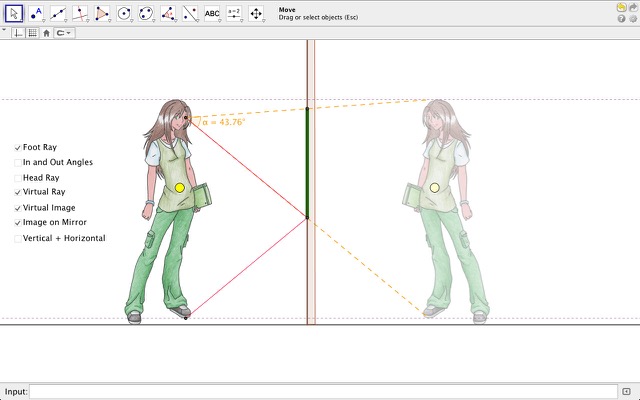Pick the Polygon tool
This screenshot has height=400, width=640.
click(x=102, y=13)
